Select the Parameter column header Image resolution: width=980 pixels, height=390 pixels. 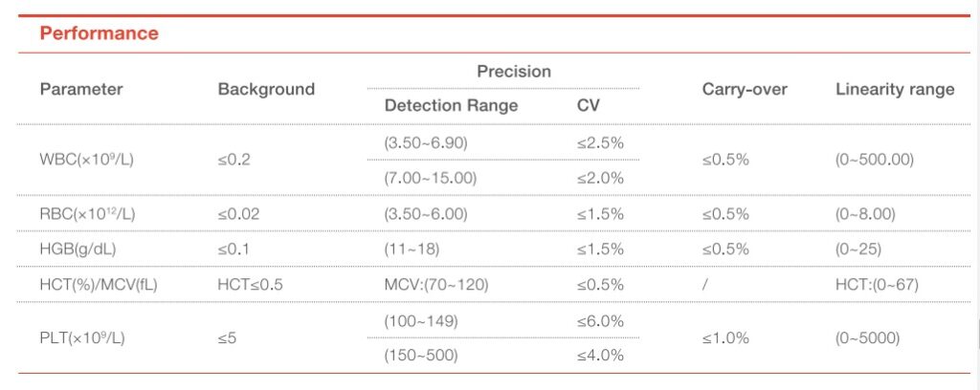[x=81, y=89]
